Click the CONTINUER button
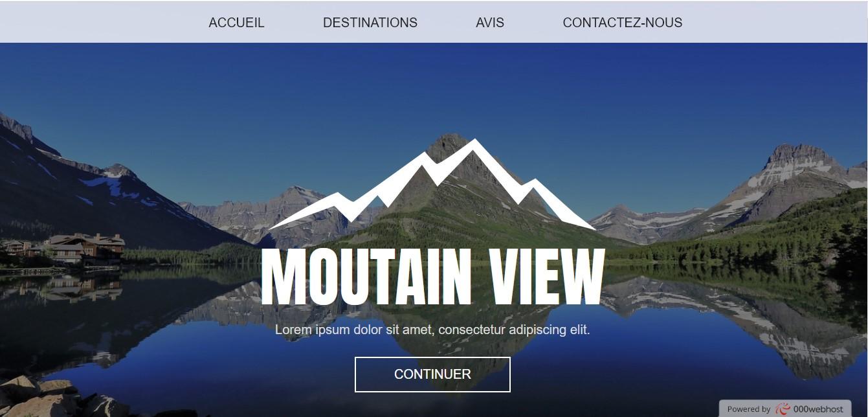The height and width of the screenshot is (417, 868). tap(432, 374)
